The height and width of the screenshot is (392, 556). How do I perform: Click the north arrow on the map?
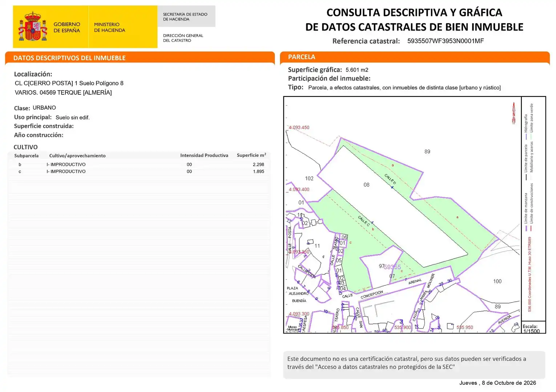pyautogui.click(x=514, y=113)
